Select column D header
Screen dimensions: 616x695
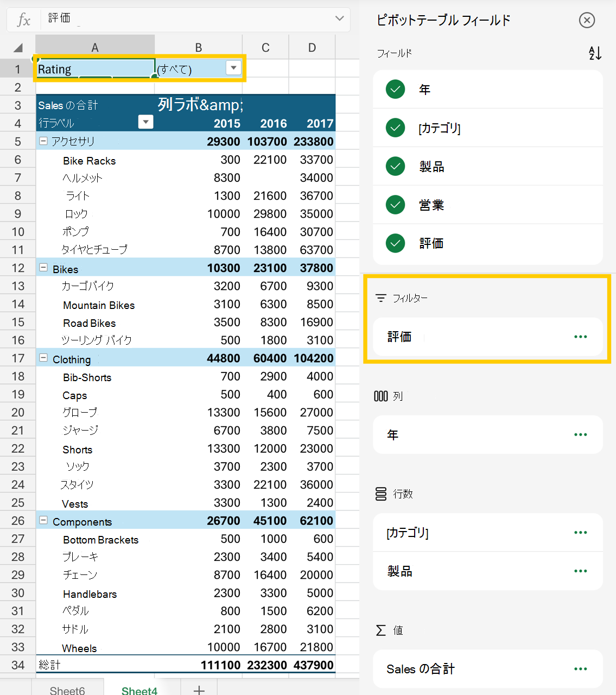[x=312, y=47]
